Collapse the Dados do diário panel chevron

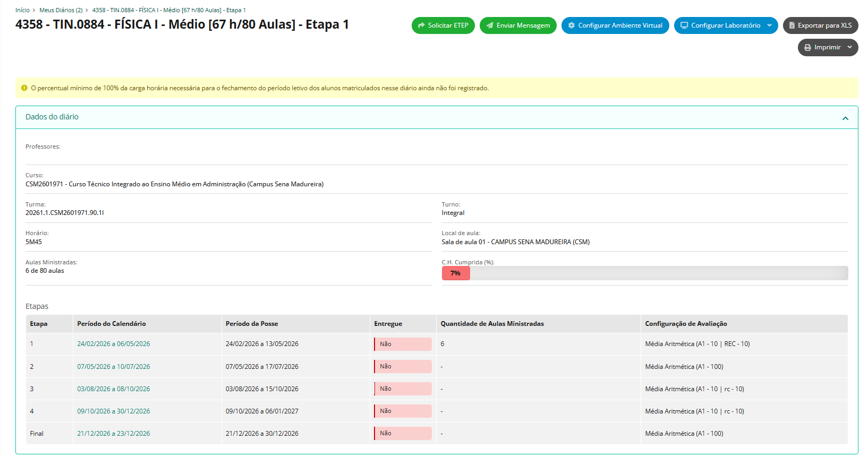click(x=845, y=118)
